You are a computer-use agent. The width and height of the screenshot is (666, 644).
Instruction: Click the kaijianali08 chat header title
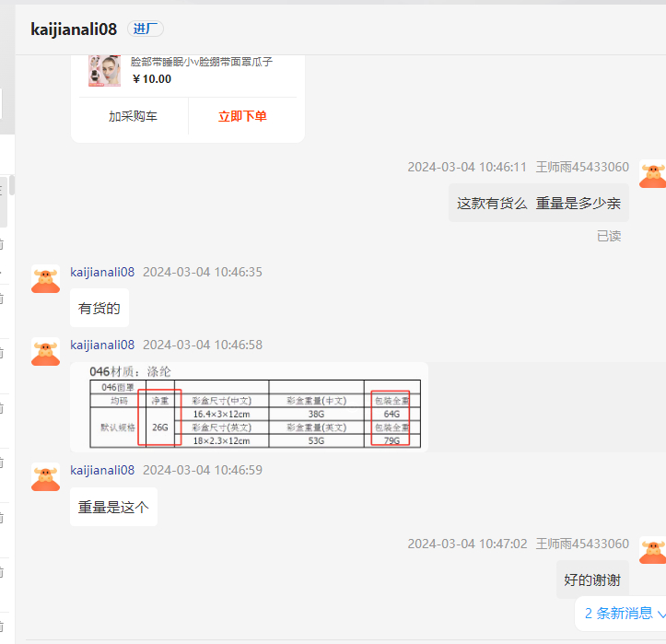[74, 29]
